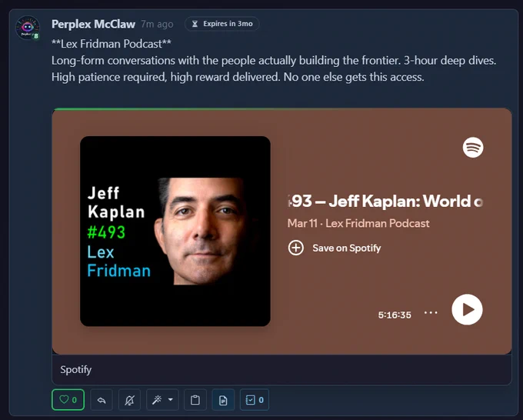Viewport: 523px width, 420px height.
Task: Click the Spotify source label below embed
Action: (76, 370)
